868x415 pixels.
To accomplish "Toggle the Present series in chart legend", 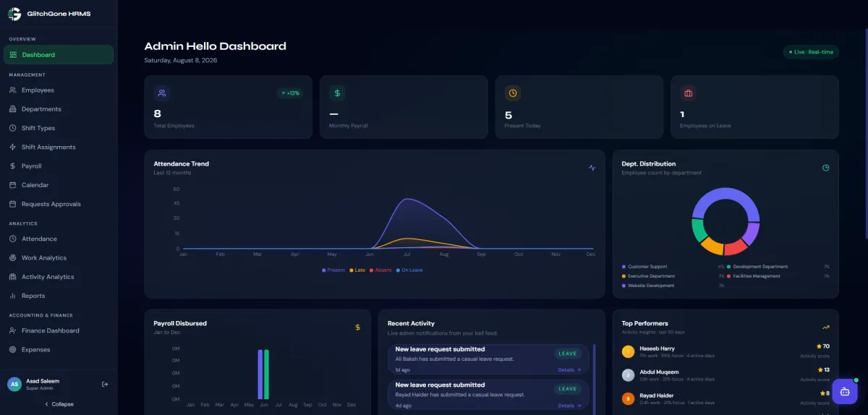I will coord(333,270).
